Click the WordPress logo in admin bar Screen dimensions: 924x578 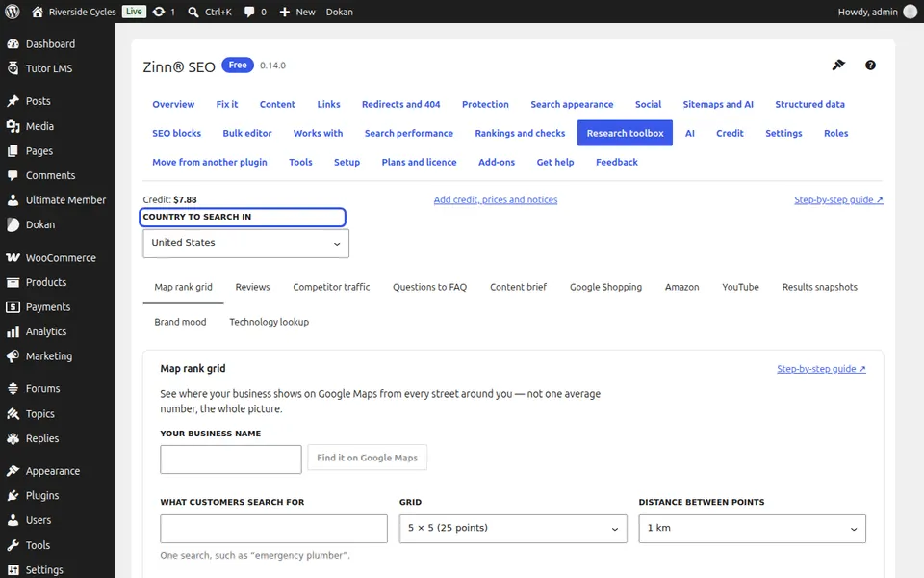pos(13,12)
